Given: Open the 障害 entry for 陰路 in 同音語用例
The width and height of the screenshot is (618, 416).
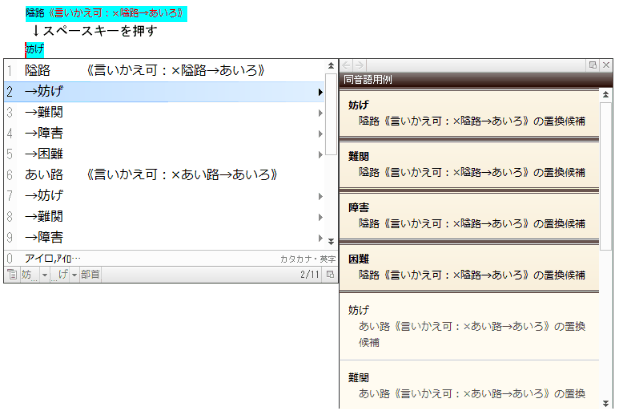Looking at the screenshot, I should coord(469,216).
